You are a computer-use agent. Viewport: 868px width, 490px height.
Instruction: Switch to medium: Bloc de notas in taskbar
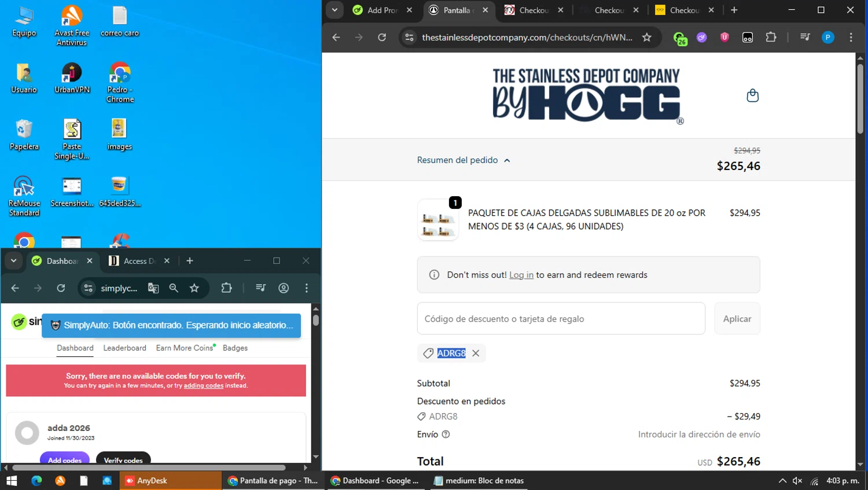coord(479,481)
